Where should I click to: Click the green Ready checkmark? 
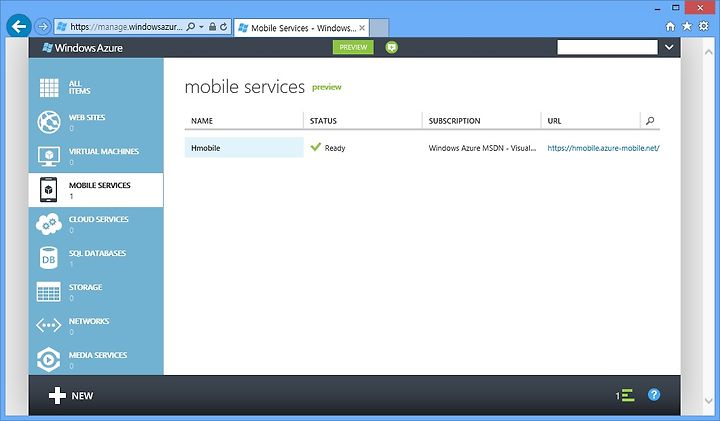coord(315,147)
